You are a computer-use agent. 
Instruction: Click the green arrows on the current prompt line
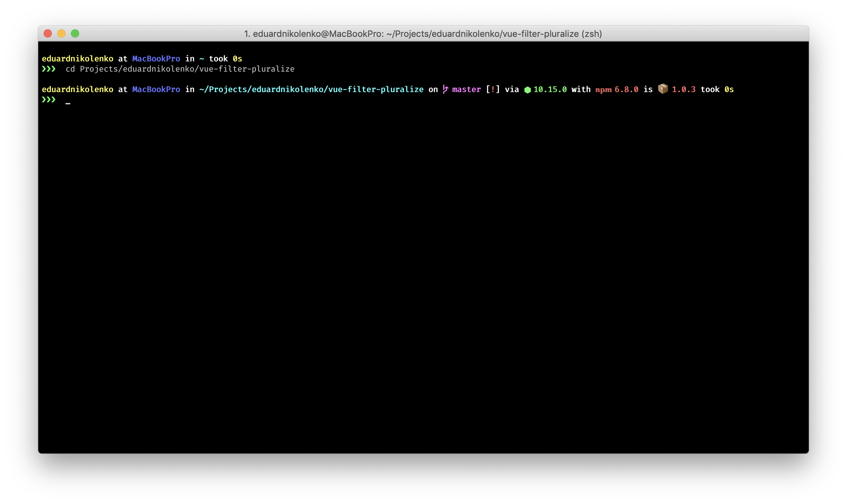point(48,100)
